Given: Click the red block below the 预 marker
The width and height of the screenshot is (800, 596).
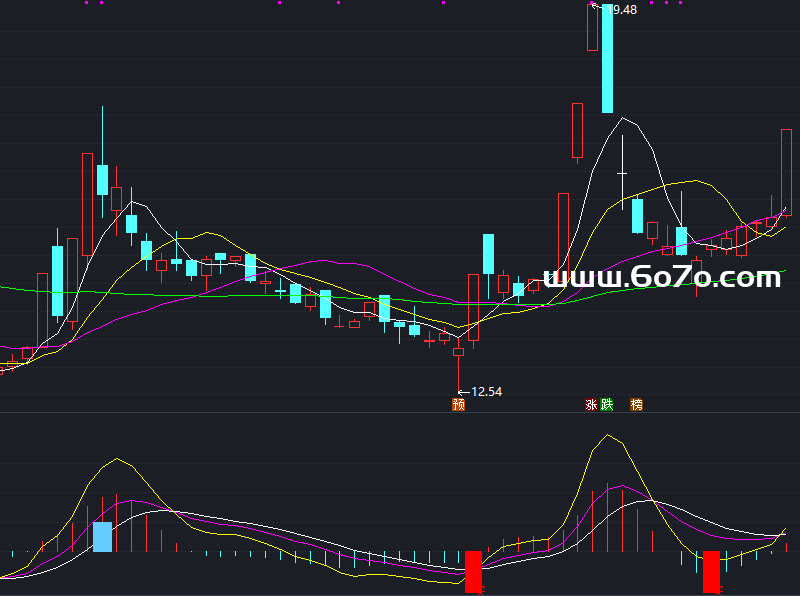Looking at the screenshot, I should point(473,571).
